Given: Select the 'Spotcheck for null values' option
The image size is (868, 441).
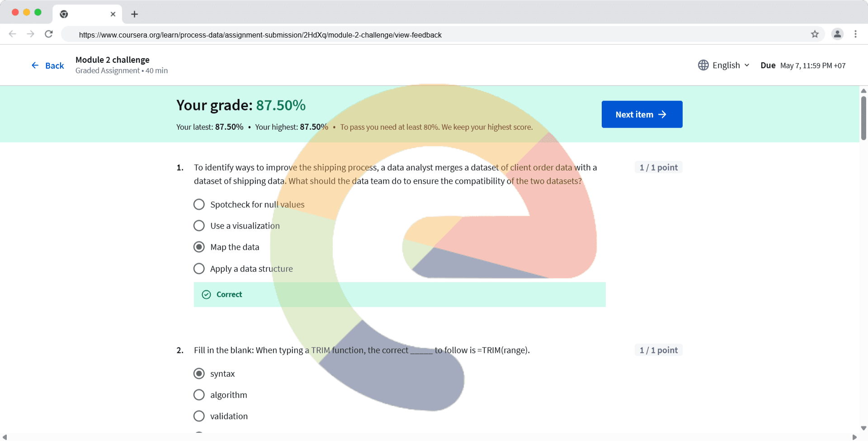Looking at the screenshot, I should 199,204.
